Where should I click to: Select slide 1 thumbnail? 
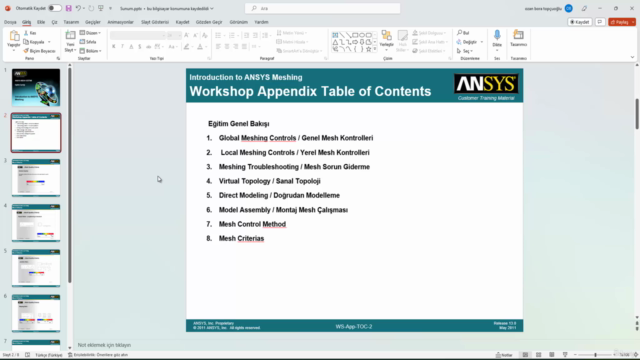[x=36, y=87]
